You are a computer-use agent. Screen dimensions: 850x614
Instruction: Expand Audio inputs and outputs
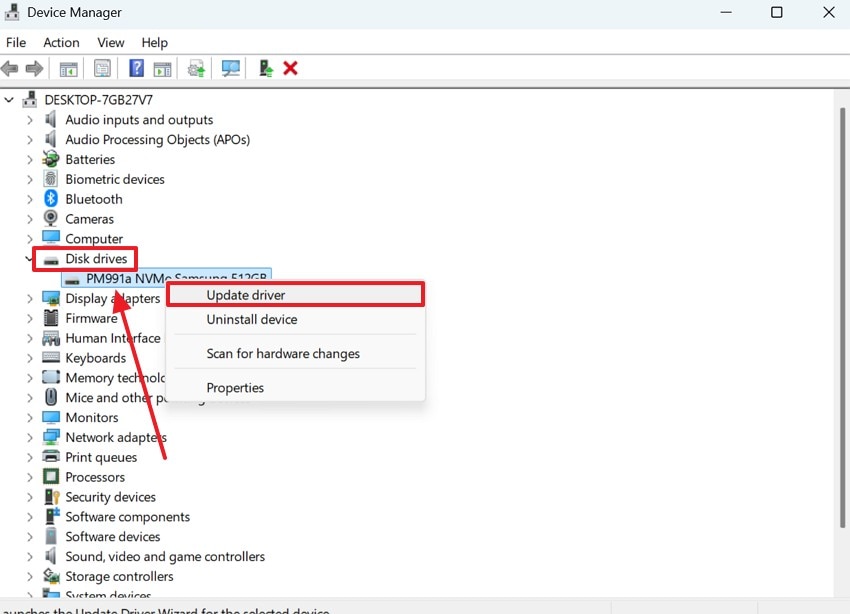coord(30,120)
